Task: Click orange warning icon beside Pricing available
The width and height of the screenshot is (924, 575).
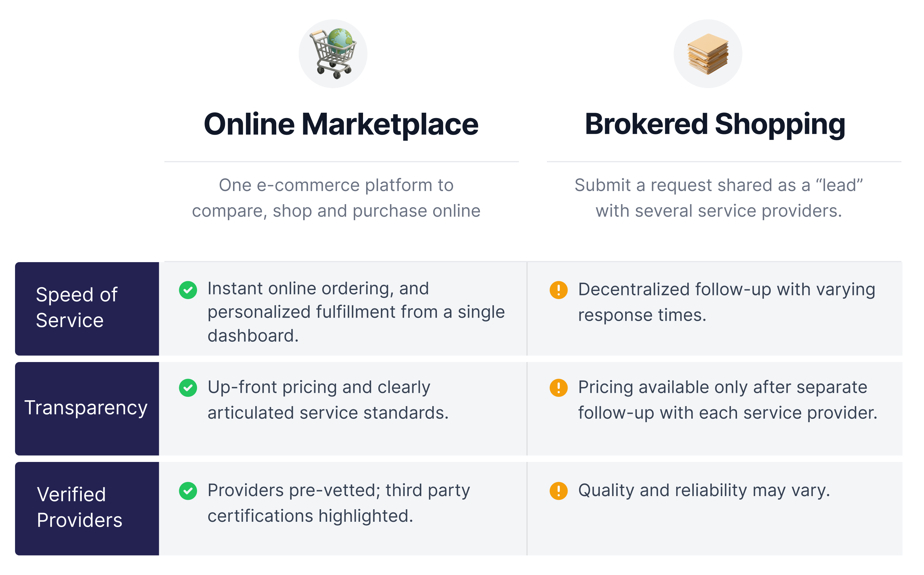Action: click(558, 388)
